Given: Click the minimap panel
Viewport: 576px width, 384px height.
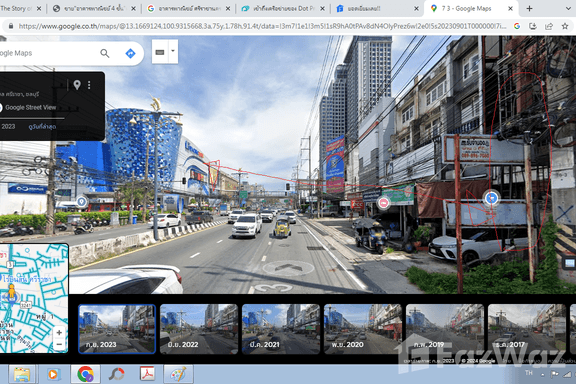Looking at the screenshot, I should pos(34,298).
